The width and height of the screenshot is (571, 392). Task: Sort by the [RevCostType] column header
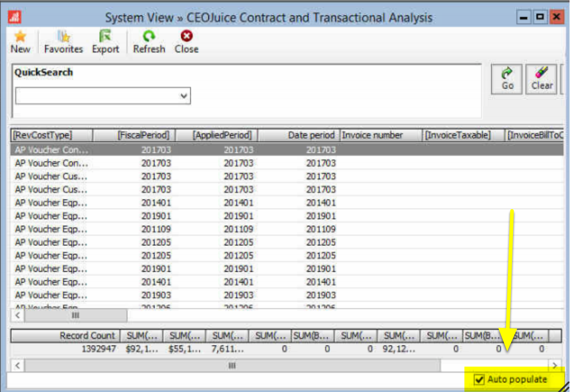point(51,135)
